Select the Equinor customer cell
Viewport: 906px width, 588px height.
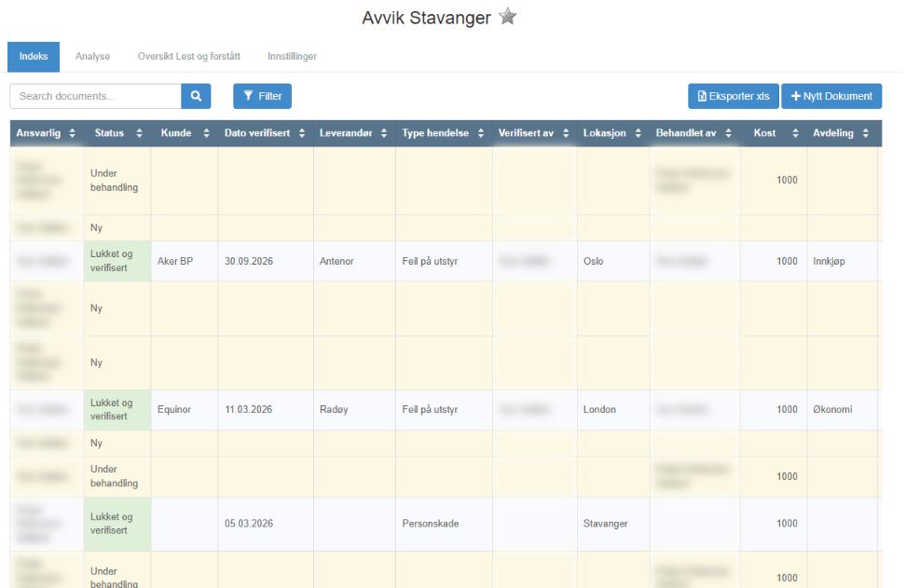[x=185, y=409]
